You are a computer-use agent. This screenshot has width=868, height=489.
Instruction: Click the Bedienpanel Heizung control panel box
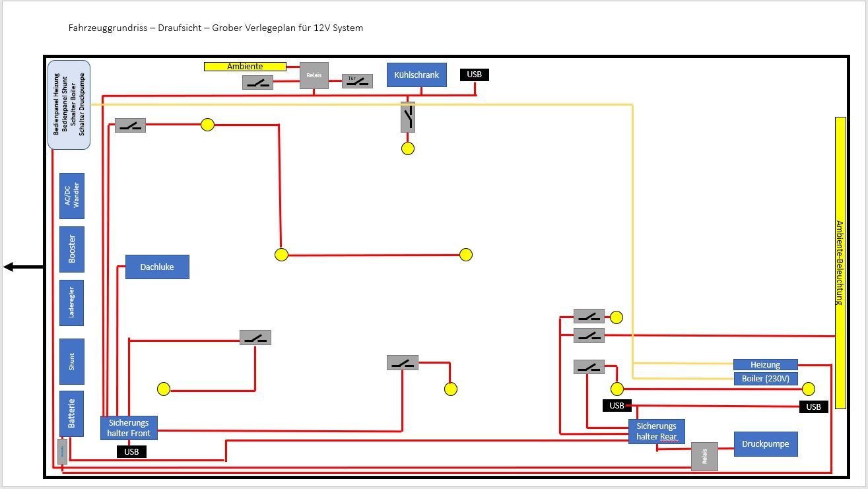[x=69, y=104]
